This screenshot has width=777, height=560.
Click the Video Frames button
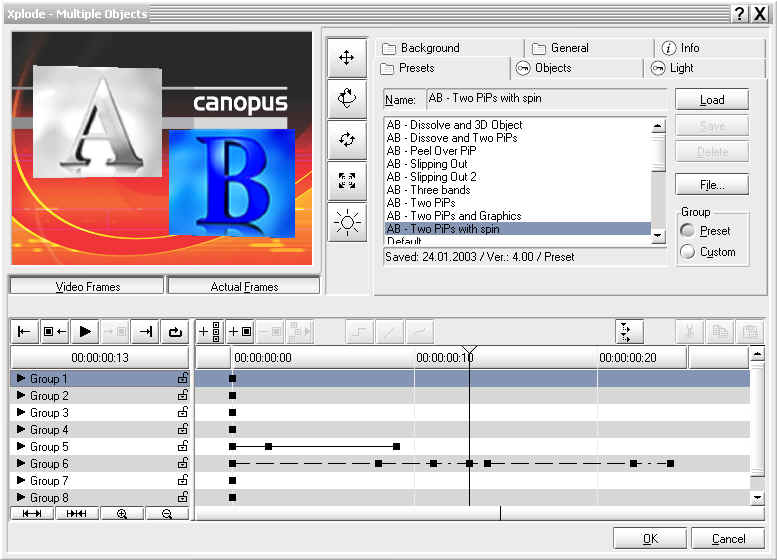point(87,286)
